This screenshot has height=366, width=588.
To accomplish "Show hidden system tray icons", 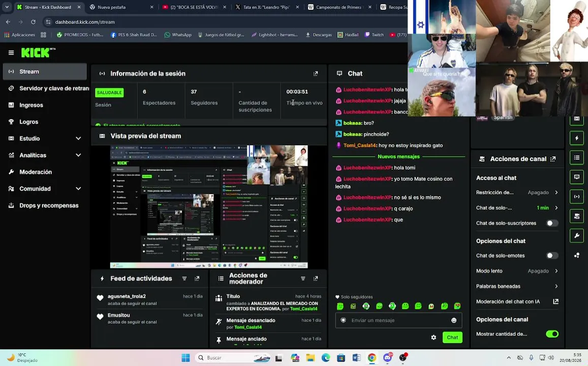I will (x=509, y=358).
